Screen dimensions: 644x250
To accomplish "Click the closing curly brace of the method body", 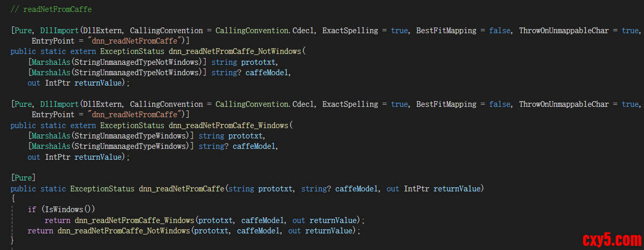I will point(13,241).
